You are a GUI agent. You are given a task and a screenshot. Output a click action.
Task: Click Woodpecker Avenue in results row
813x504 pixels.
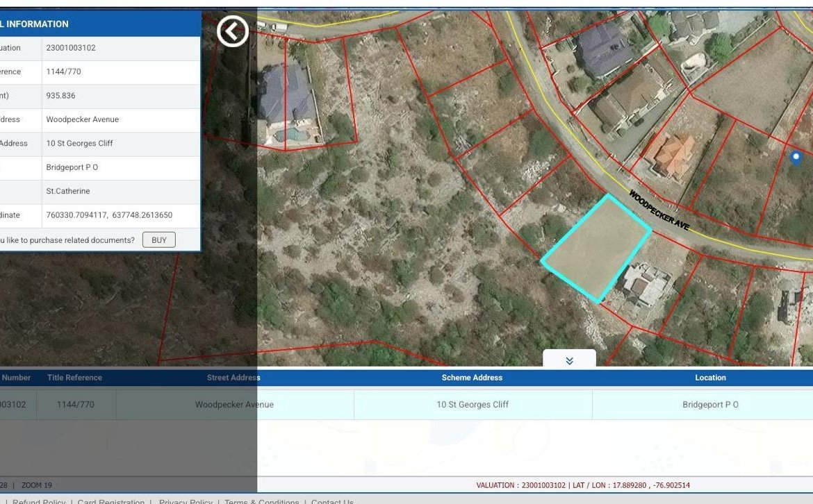(234, 405)
